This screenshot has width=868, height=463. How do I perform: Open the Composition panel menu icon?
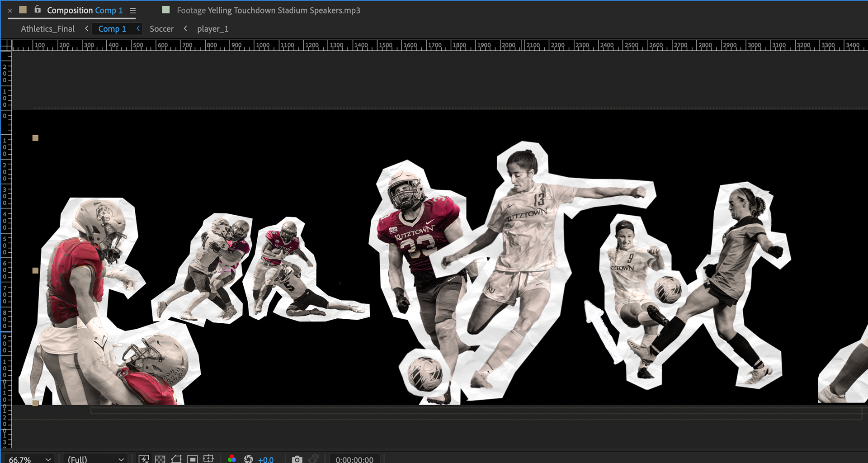[132, 10]
